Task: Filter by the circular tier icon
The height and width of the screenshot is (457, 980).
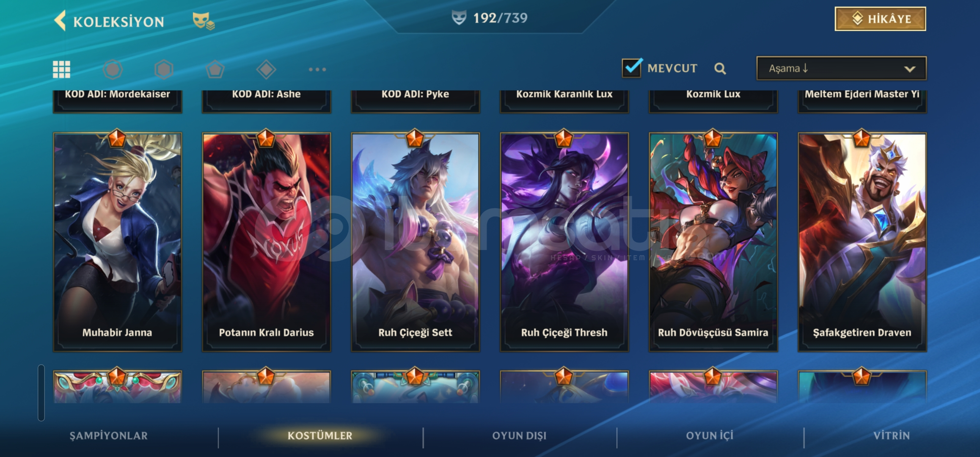Action: 113,69
